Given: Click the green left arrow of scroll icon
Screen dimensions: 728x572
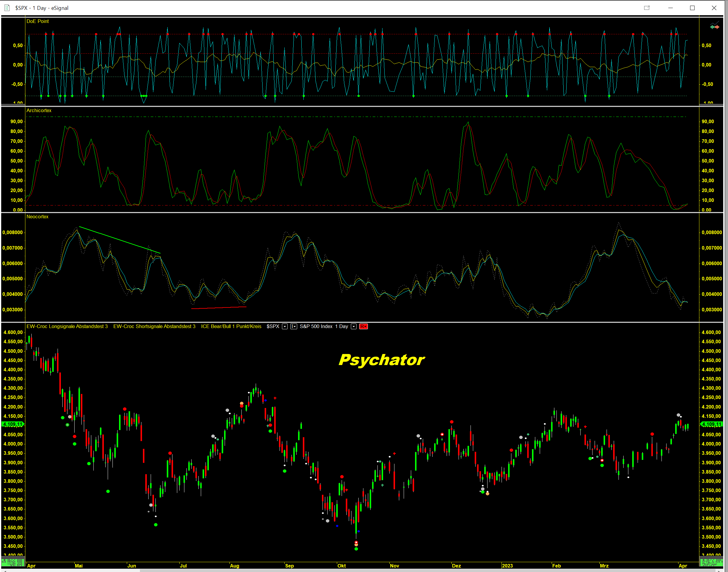Looking at the screenshot, I should 712,27.
